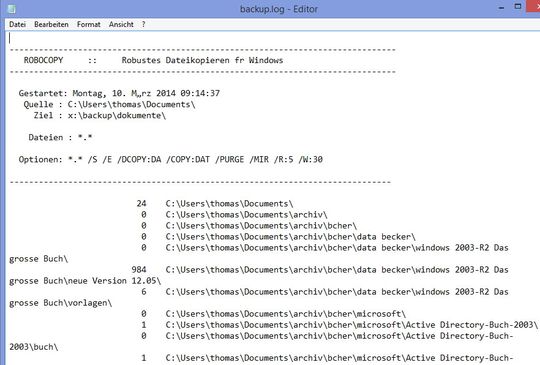
Task: Place cursor at the text caret on the blank first line
Action: point(10,38)
